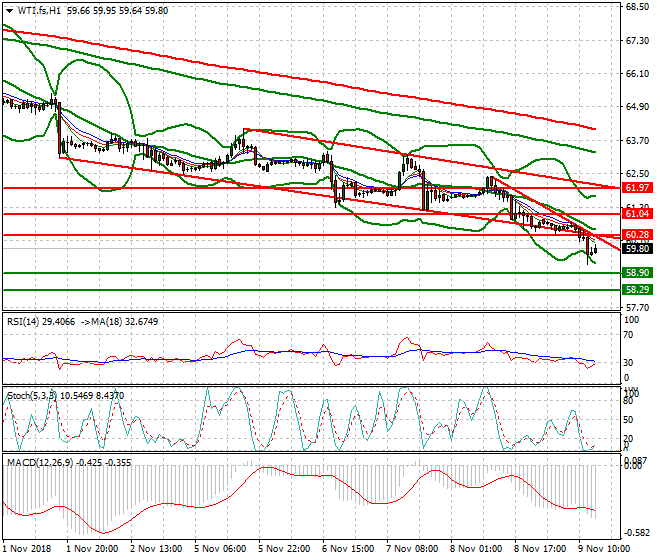The height and width of the screenshot is (560, 660).
Task: Click the WTI.fs,H1 chart title text
Action: point(39,11)
